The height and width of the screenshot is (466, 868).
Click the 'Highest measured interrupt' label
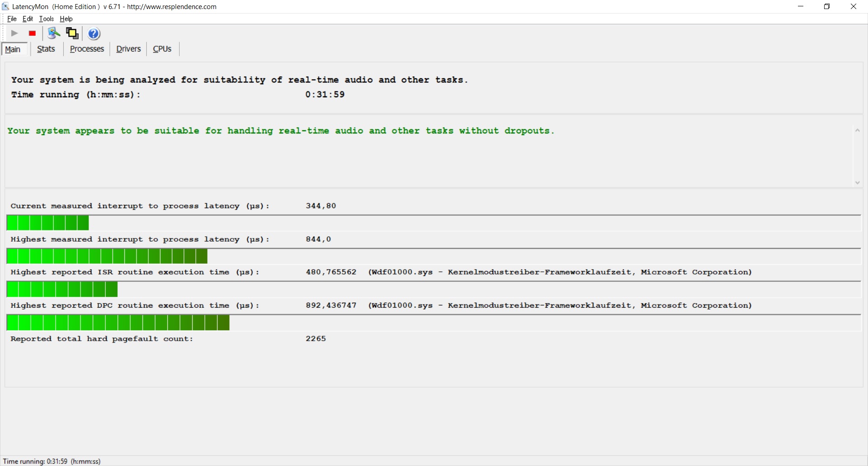(x=140, y=239)
